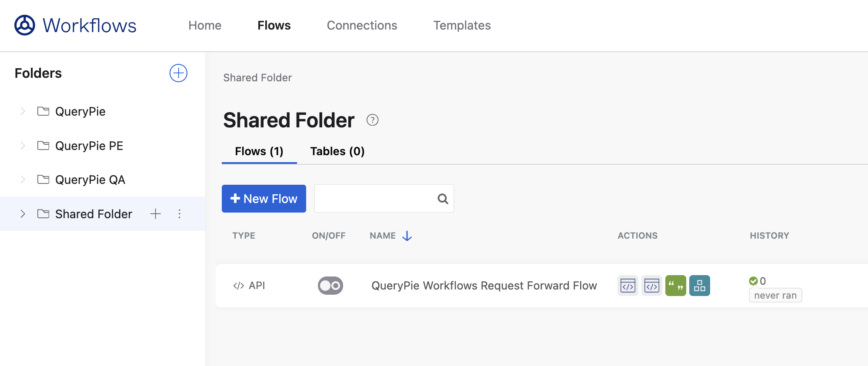Click the teal blocks action icon

tap(699, 286)
